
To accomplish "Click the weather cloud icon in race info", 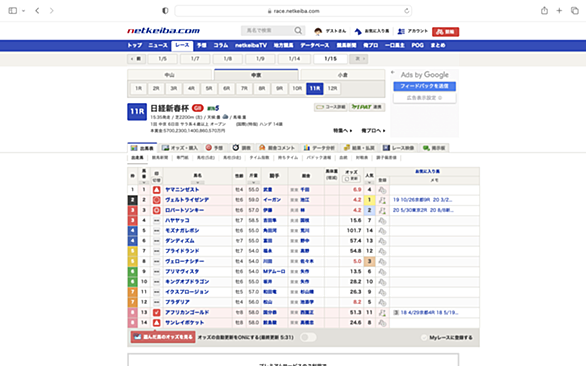I will point(225,117).
